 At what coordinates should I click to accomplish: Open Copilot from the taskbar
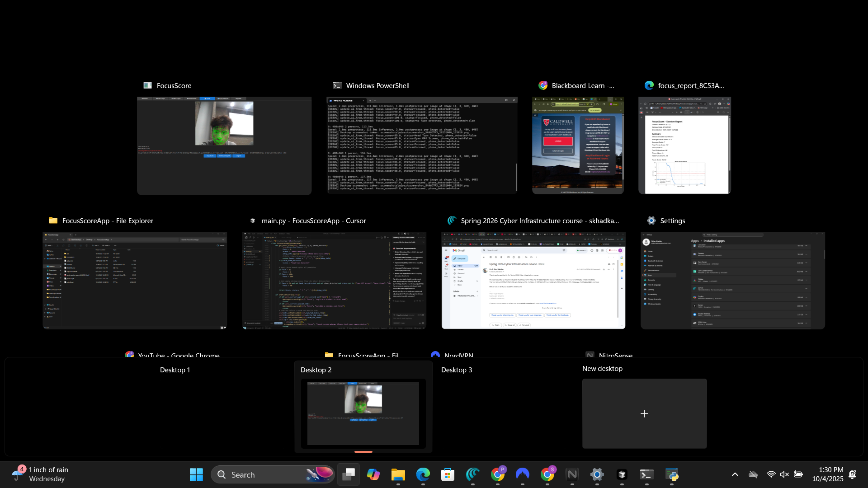click(x=373, y=474)
